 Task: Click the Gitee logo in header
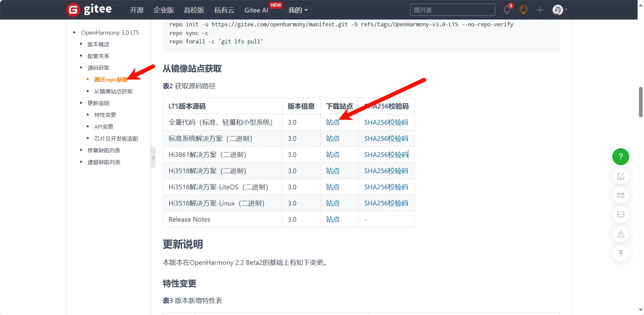tap(89, 10)
